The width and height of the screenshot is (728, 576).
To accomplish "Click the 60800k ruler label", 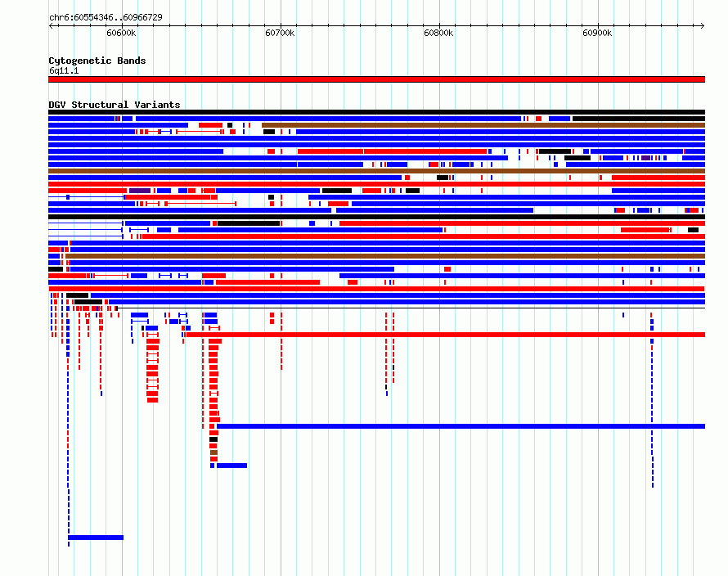I will [438, 33].
